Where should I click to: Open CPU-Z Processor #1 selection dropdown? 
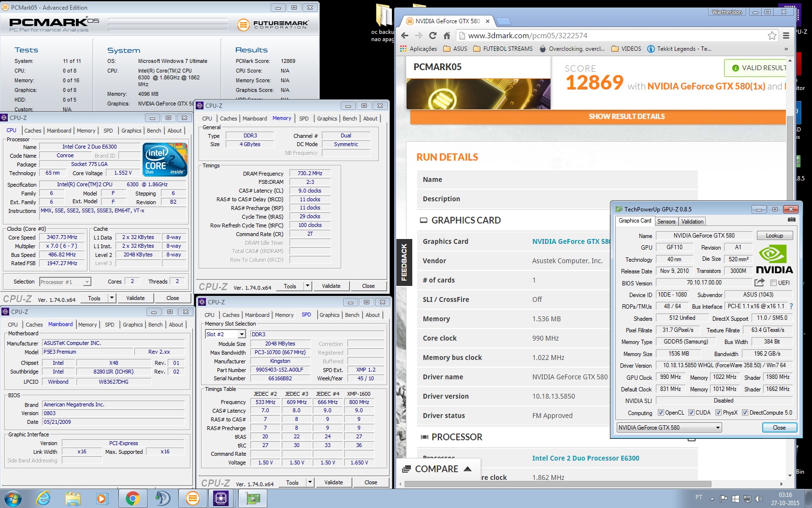[x=65, y=282]
